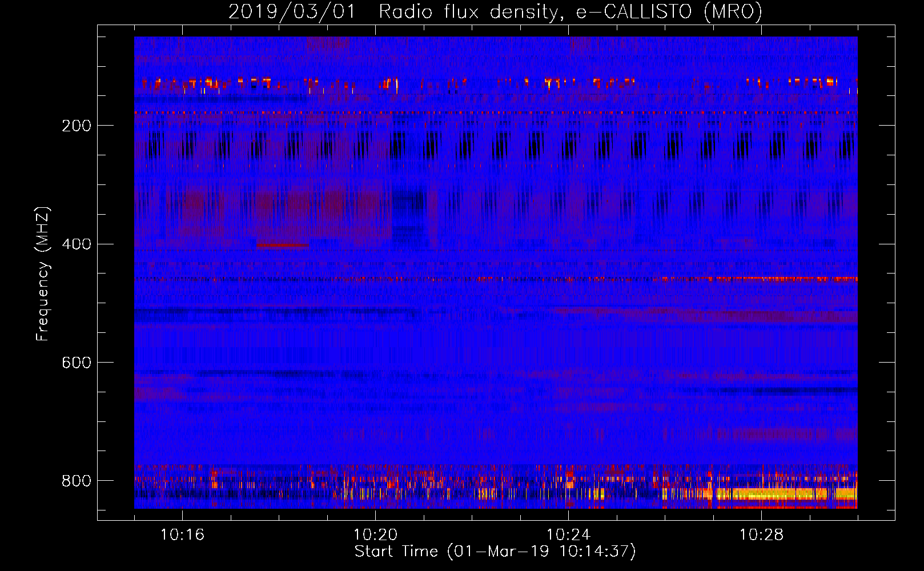Image resolution: width=924 pixels, height=571 pixels.
Task: Click the 10:24 time tick label
Action: (568, 535)
